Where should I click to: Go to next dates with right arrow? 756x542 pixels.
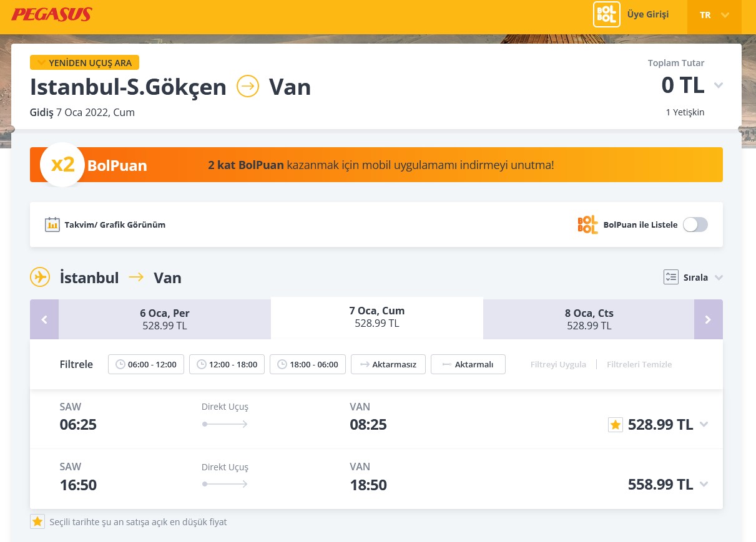tap(709, 319)
